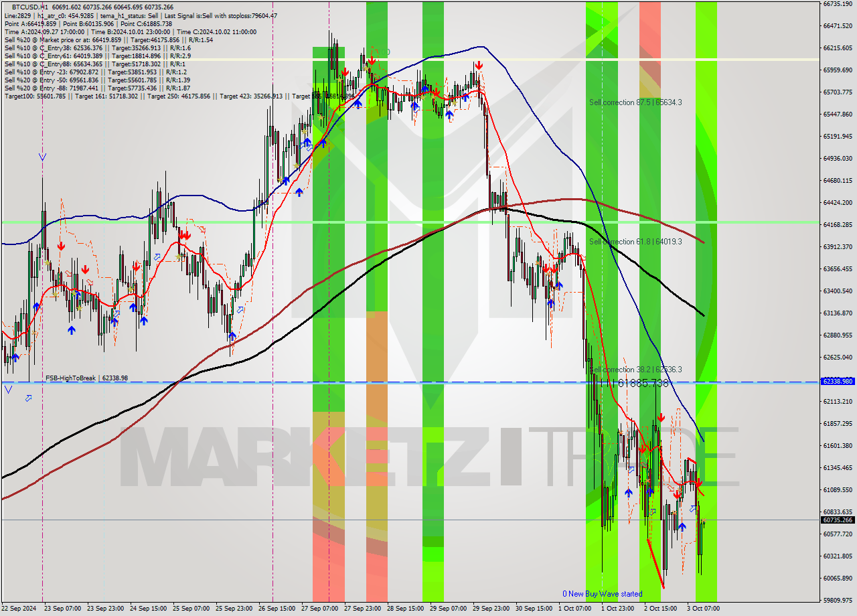The height and width of the screenshot is (616, 857).
Task: Click the 63136.870 price axis label
Action: [838, 313]
